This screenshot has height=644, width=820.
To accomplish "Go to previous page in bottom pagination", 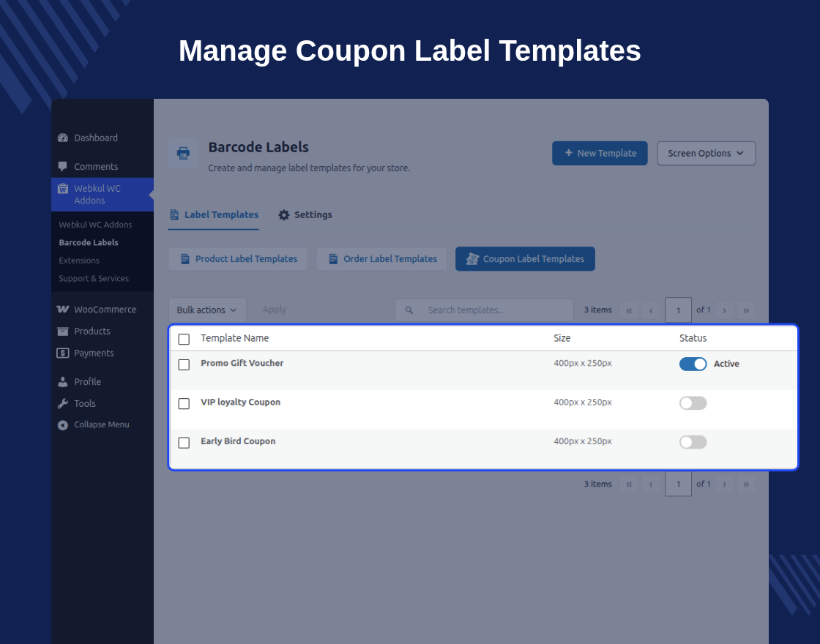I will click(x=651, y=484).
